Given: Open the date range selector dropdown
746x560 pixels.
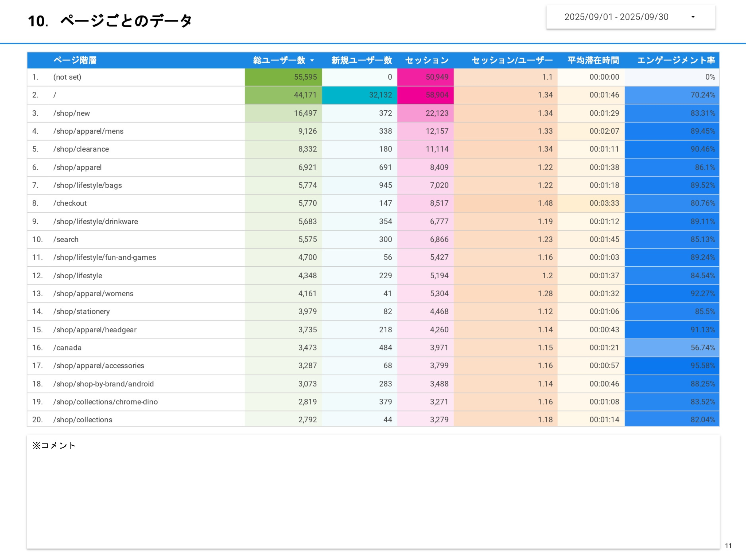Looking at the screenshot, I should pos(692,17).
